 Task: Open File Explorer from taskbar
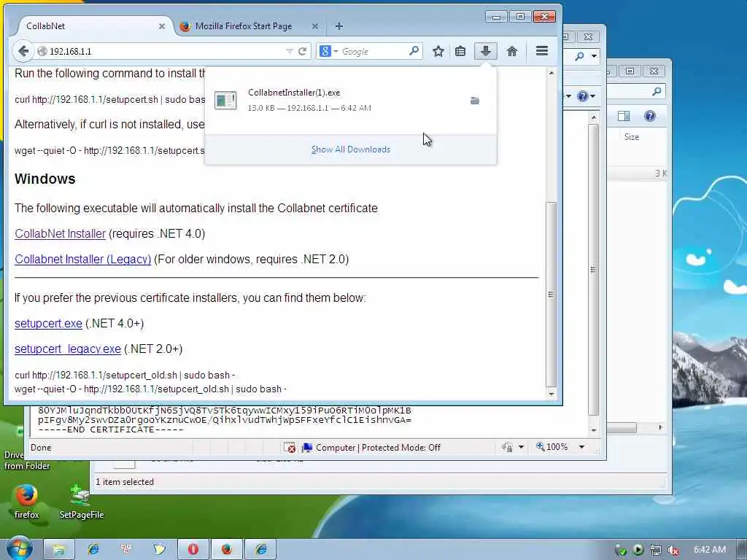[x=58, y=550]
